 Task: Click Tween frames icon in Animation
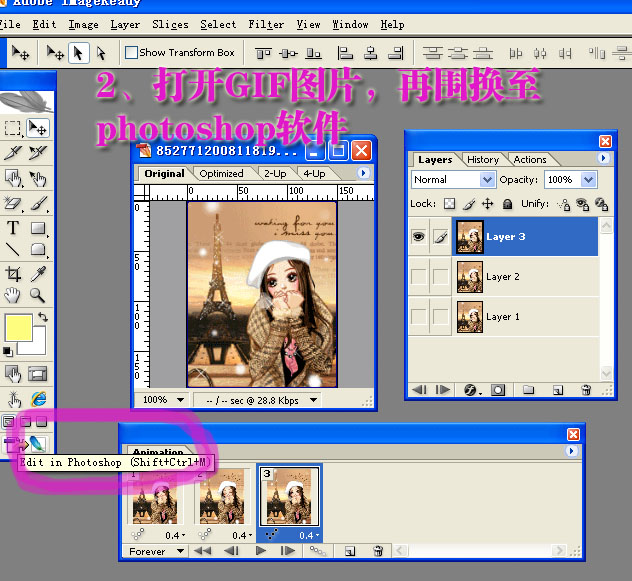tap(318, 551)
